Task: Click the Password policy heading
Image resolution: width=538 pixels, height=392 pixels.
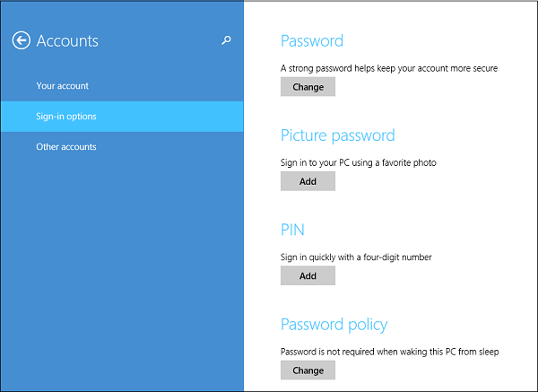Action: click(x=334, y=325)
